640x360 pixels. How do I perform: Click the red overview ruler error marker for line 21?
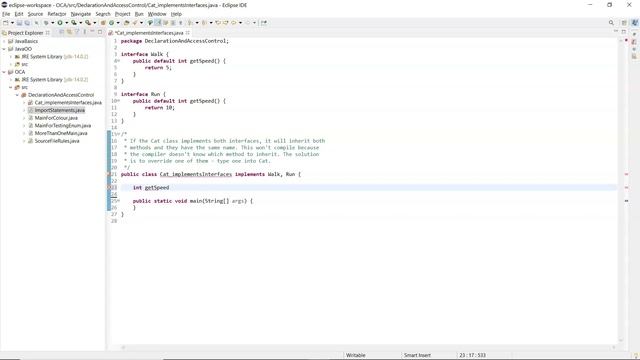(x=627, y=174)
